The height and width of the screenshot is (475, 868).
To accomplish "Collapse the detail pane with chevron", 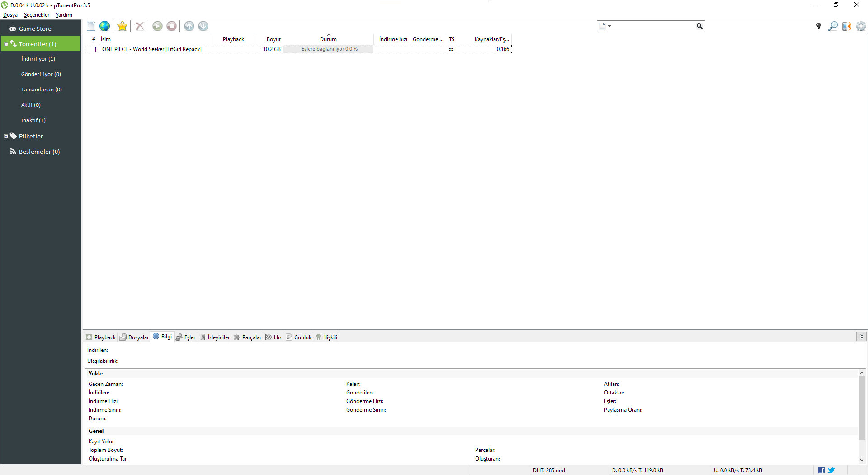I will click(862, 337).
